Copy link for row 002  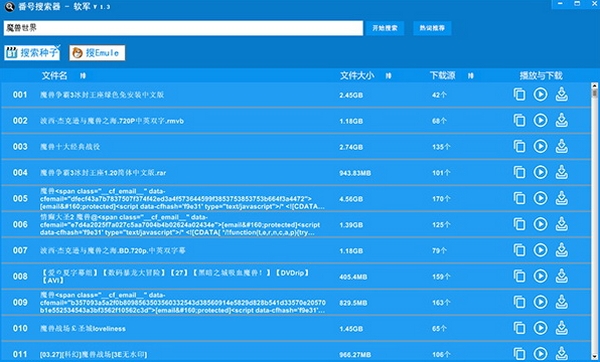[x=519, y=121]
